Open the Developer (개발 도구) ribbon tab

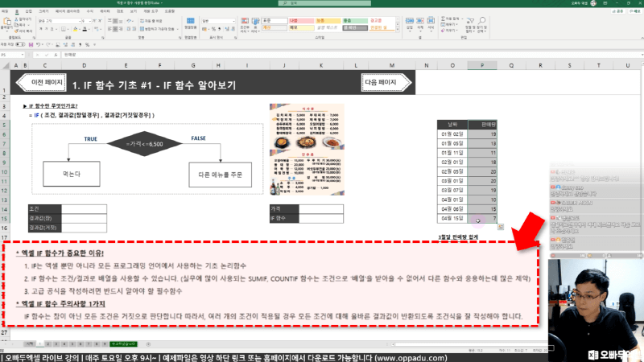[151, 11]
